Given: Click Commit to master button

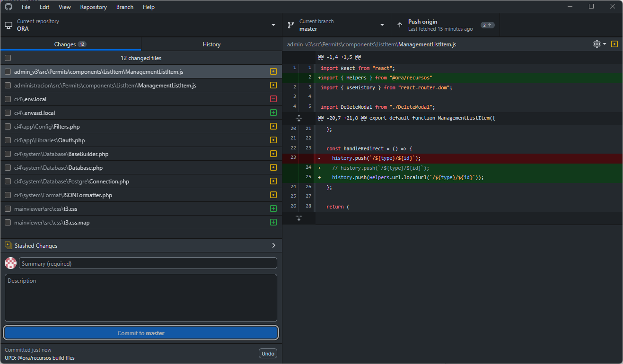Looking at the screenshot, I should coord(141,333).
